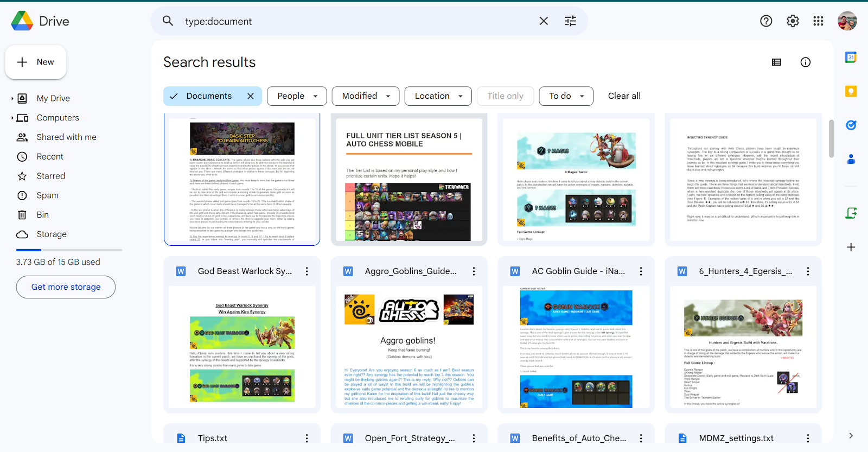Viewport: 868px width, 452px height.
Task: Open the Insectoid Synergy Guide thumbnail
Action: [x=743, y=180]
